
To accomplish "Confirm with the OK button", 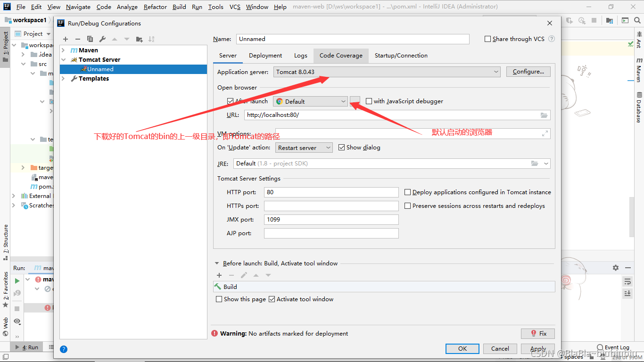I will (x=462, y=349).
